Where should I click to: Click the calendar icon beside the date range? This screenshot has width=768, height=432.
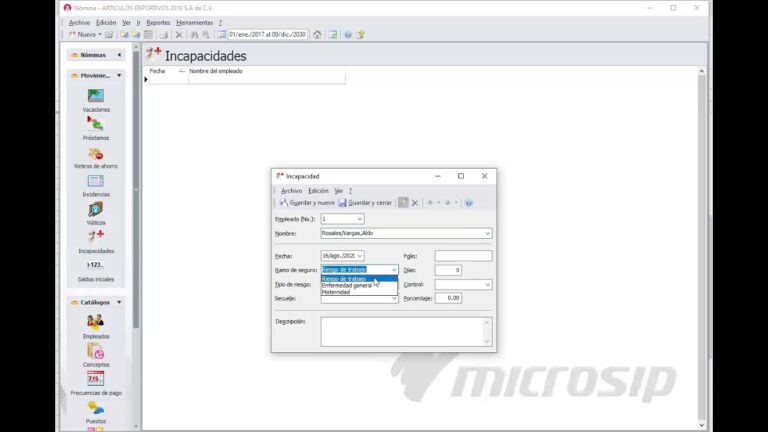tap(222, 35)
